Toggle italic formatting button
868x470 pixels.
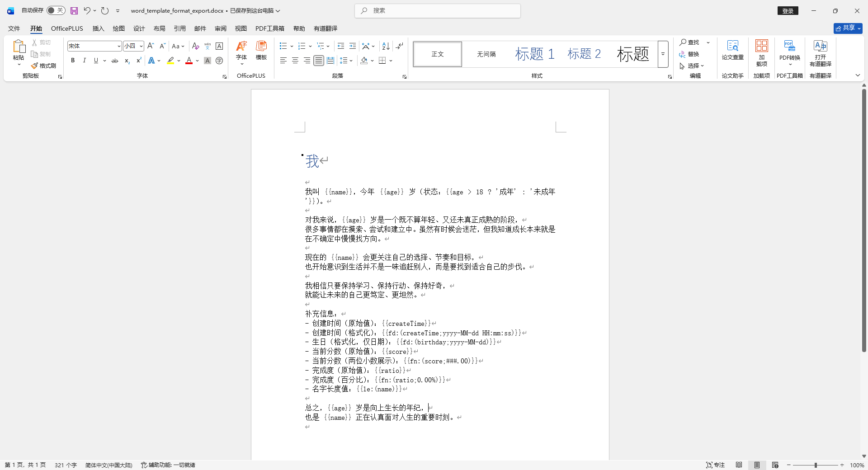pos(84,61)
